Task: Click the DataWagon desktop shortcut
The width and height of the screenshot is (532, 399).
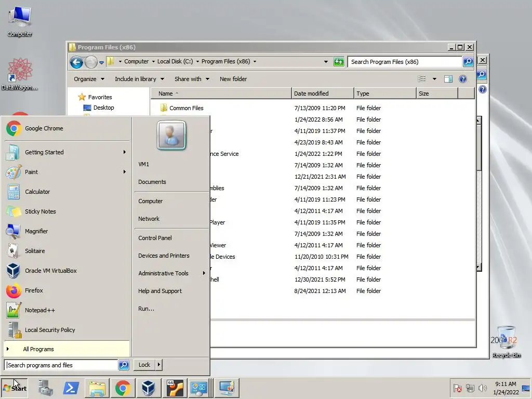Action: click(x=20, y=74)
